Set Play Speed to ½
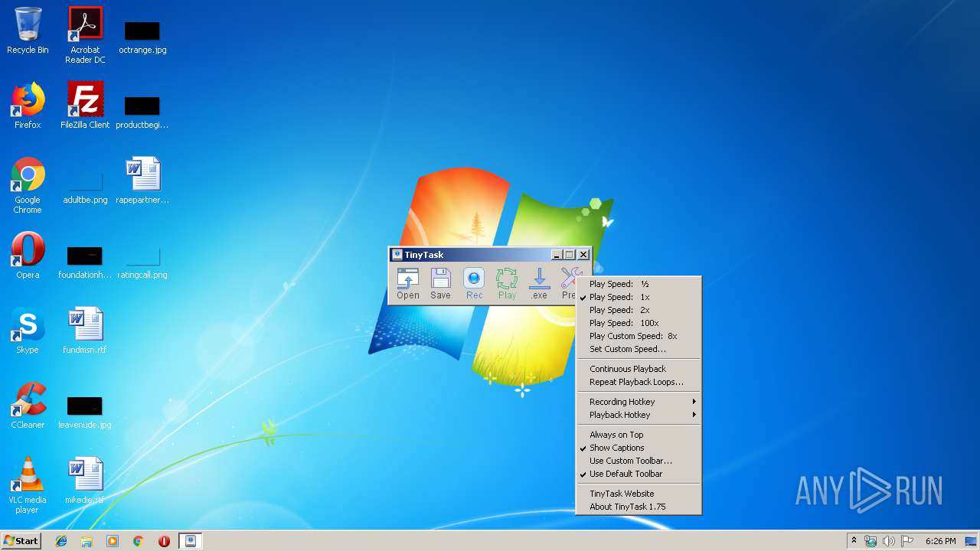 [639, 284]
